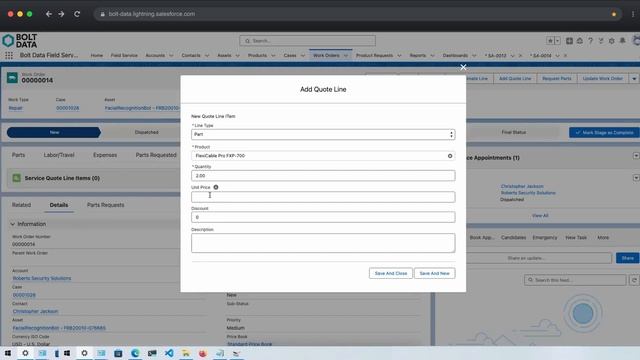Open the Product Requests tab
Image resolution: width=640 pixels, height=360 pixels.
(x=374, y=56)
